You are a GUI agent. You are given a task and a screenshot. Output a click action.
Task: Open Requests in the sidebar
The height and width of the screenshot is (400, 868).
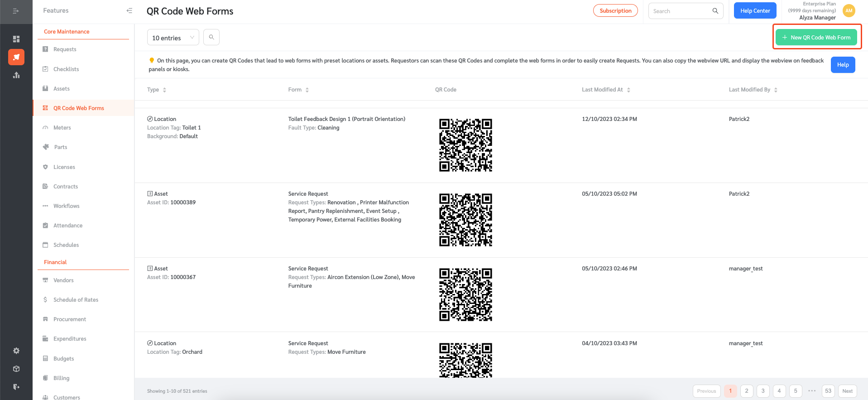[x=65, y=49]
